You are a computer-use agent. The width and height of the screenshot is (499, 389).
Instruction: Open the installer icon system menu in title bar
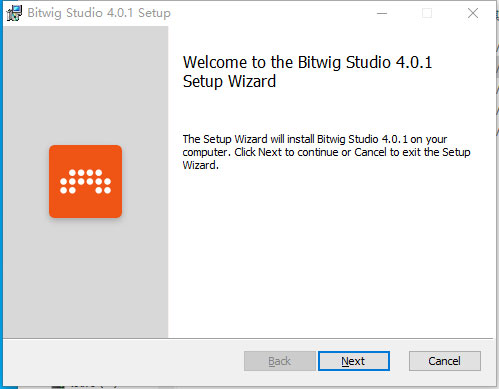(x=14, y=13)
